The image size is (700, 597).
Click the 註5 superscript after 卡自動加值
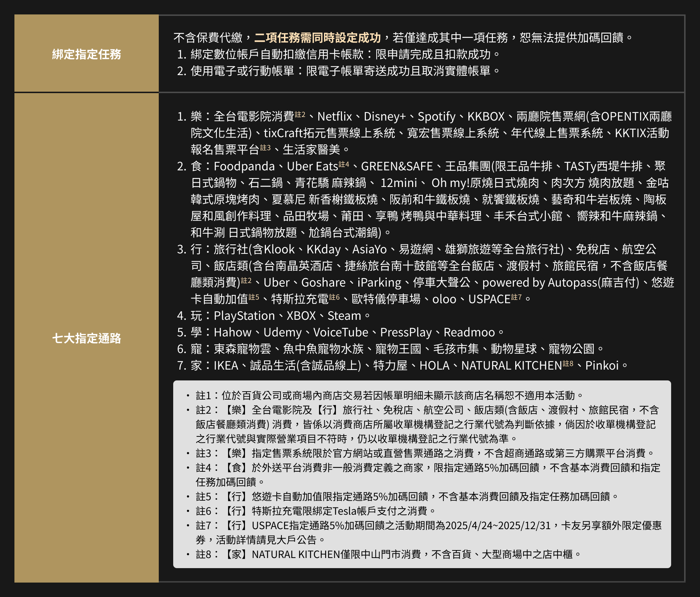click(254, 297)
